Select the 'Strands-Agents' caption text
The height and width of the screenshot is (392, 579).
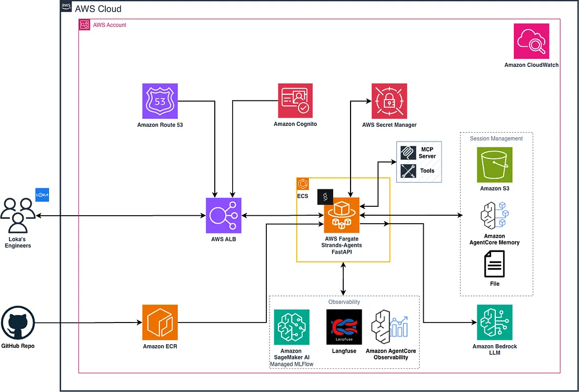click(x=342, y=245)
